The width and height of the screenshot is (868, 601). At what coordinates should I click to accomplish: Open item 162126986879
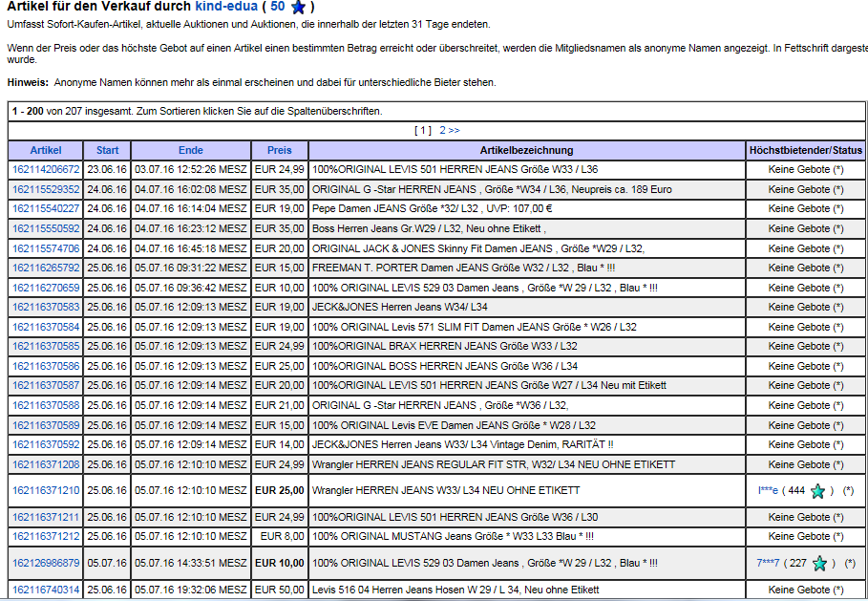(x=46, y=564)
